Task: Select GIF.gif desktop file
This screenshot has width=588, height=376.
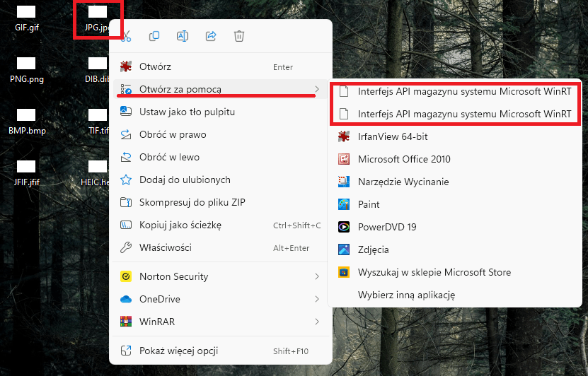Action: [26, 18]
